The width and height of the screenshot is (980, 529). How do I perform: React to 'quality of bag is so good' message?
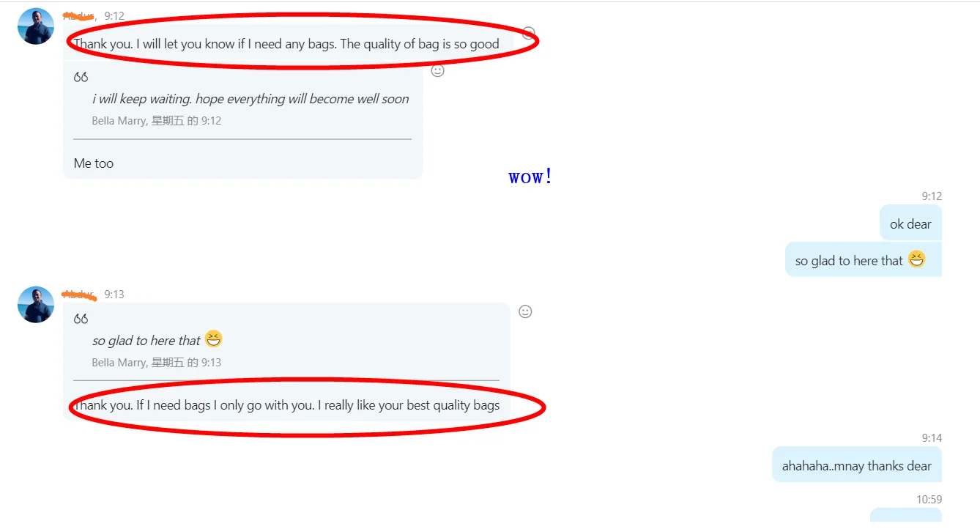click(x=529, y=32)
